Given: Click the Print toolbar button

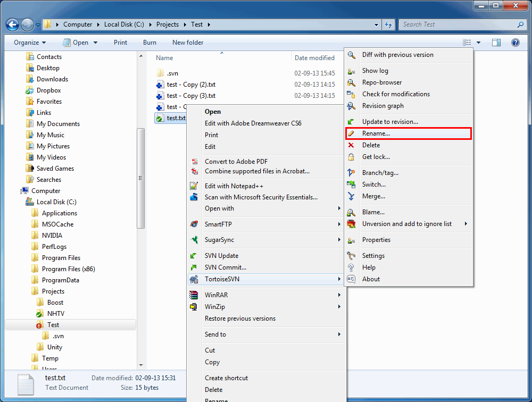Looking at the screenshot, I should pyautogui.click(x=120, y=43).
